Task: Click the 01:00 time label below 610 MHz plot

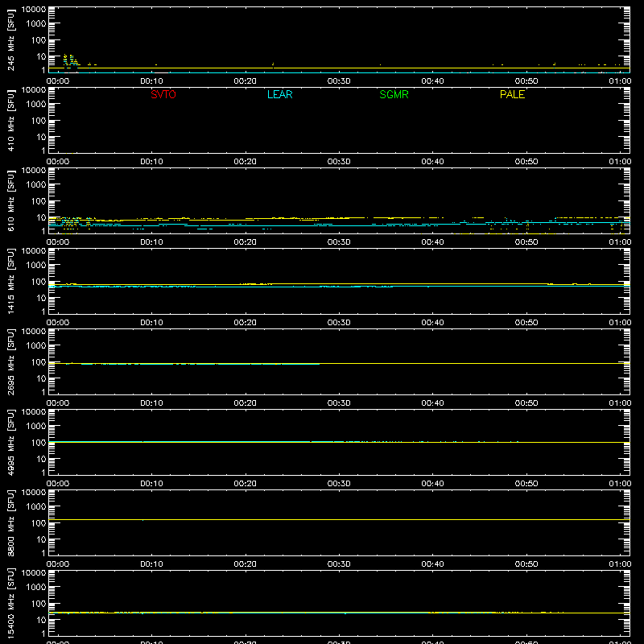Action: (620, 242)
